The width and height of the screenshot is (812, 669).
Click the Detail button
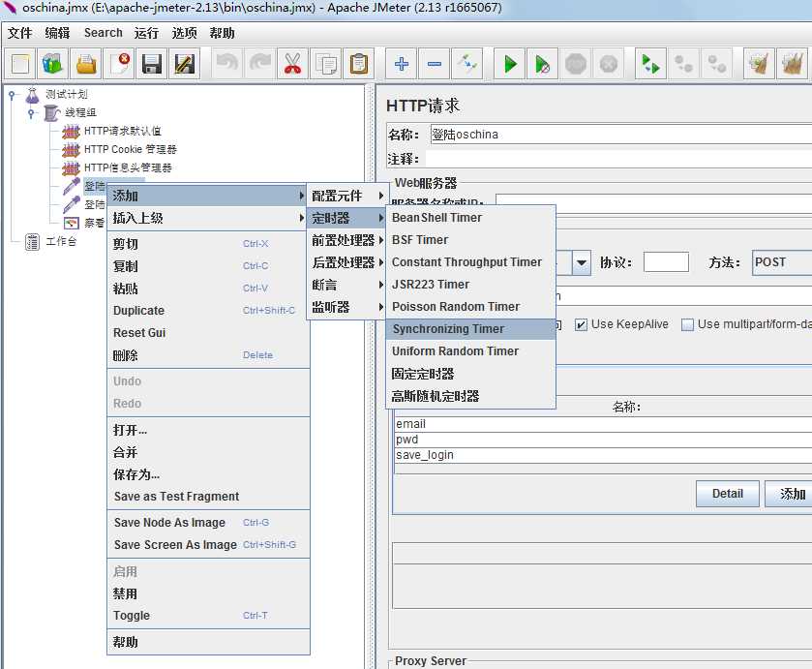728,494
